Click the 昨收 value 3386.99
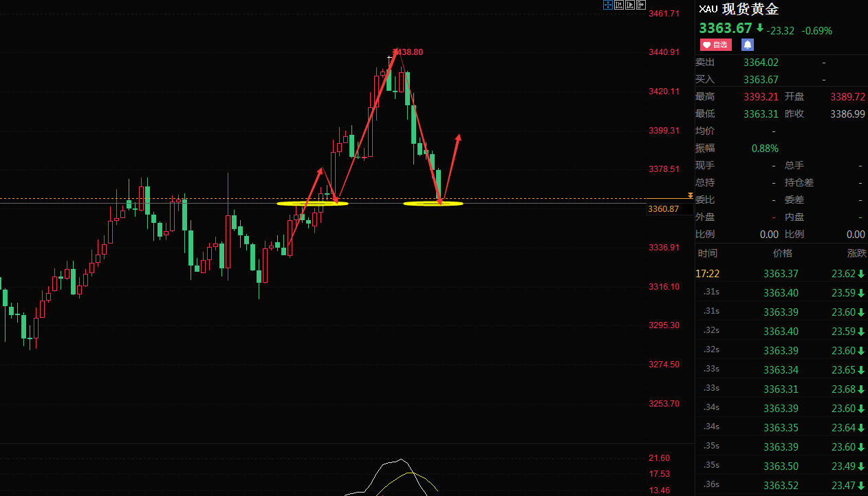 [x=847, y=114]
